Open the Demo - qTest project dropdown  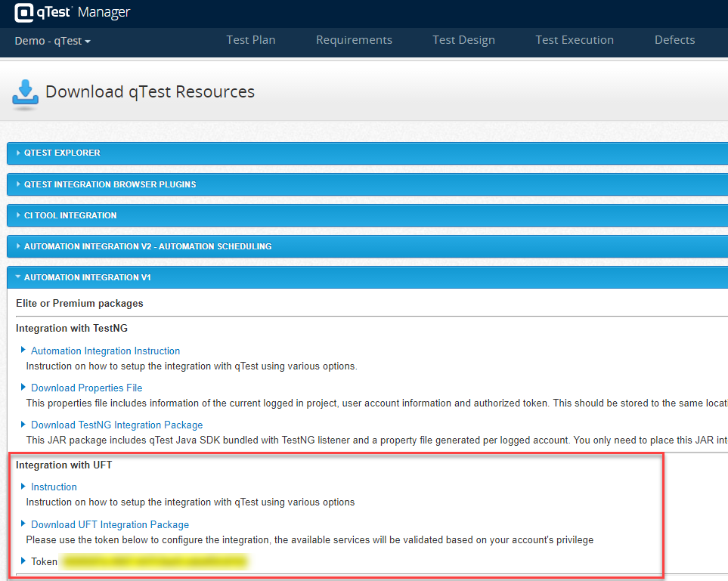[53, 41]
